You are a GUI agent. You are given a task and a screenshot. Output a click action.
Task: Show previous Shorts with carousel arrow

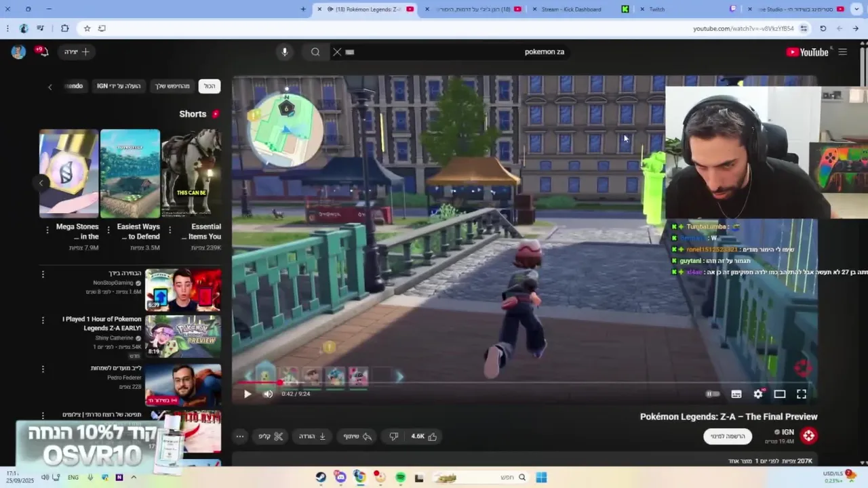click(x=41, y=183)
